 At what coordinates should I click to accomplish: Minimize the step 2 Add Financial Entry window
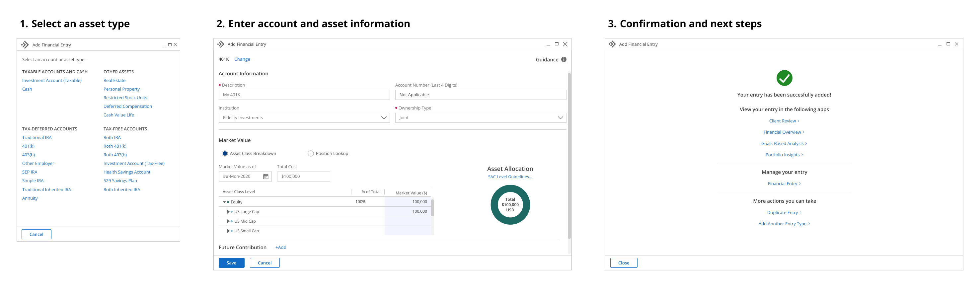[x=548, y=45]
